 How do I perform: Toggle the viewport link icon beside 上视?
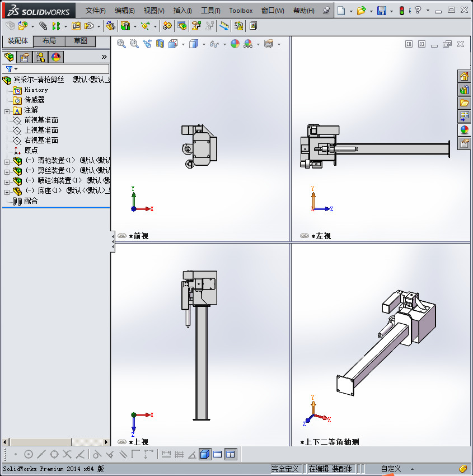point(122,442)
